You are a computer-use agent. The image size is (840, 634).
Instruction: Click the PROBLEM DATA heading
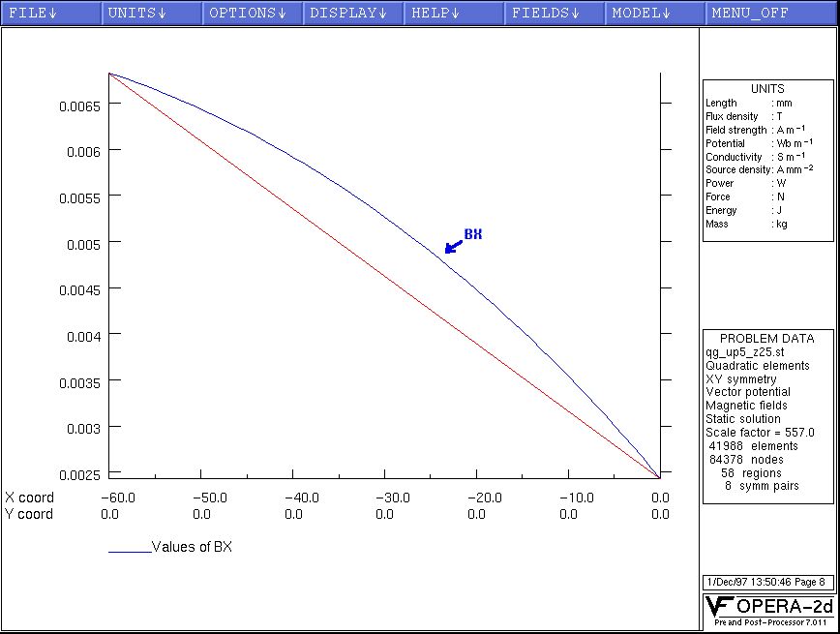coord(767,339)
